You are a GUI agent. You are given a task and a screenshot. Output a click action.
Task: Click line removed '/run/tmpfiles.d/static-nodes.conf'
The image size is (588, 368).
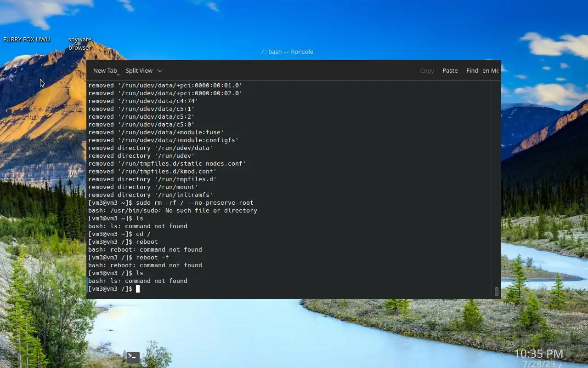pyautogui.click(x=167, y=163)
